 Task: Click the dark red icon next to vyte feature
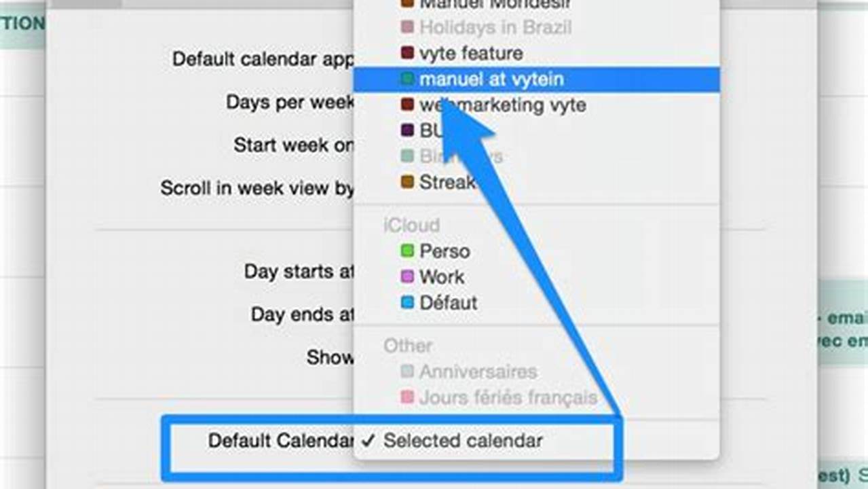407,53
